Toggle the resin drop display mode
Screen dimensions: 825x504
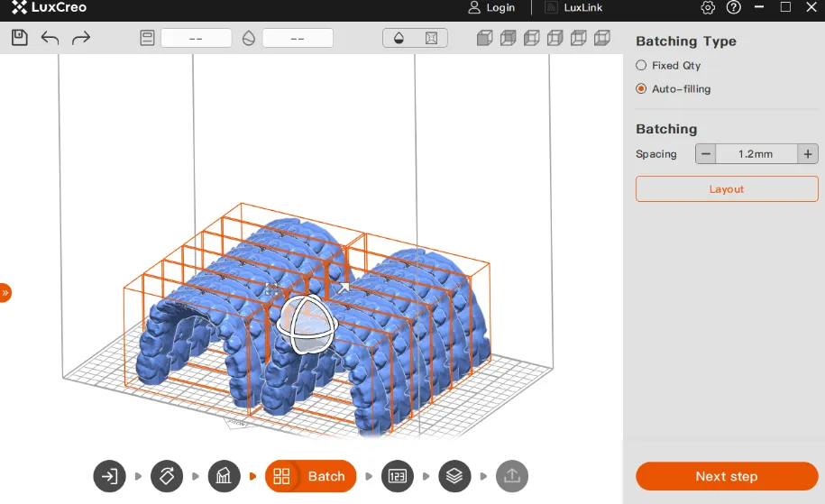point(399,38)
